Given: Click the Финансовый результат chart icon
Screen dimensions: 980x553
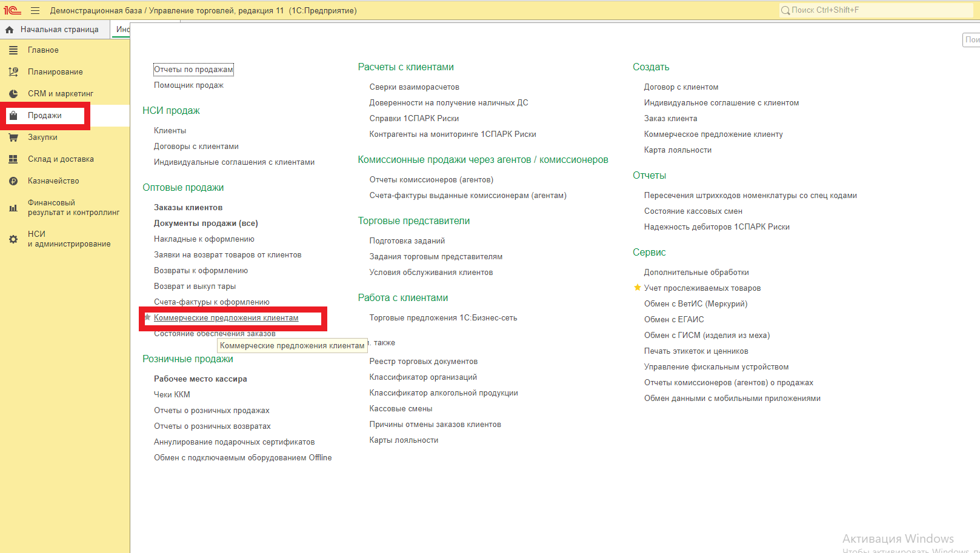Looking at the screenshot, I should tap(13, 208).
